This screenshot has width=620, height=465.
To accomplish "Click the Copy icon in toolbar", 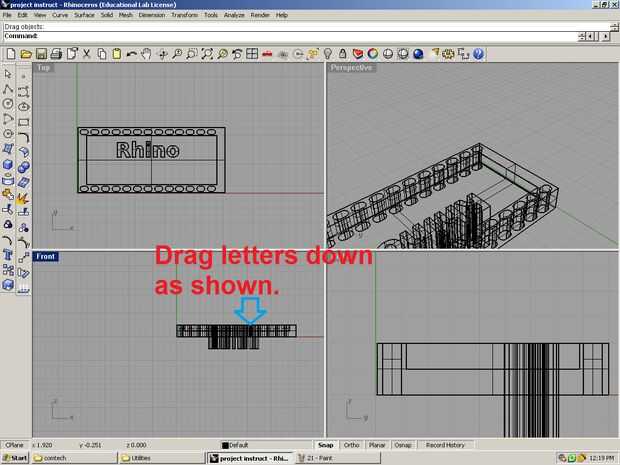I will pos(102,54).
